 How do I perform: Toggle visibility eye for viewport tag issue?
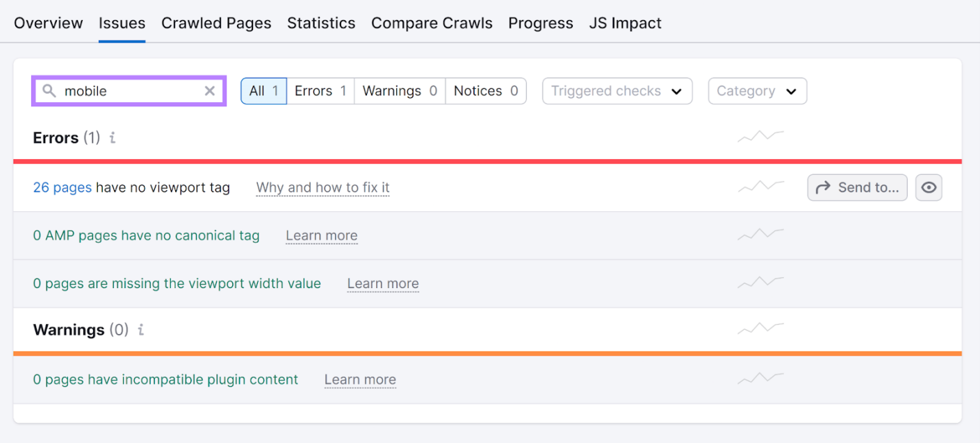click(929, 187)
